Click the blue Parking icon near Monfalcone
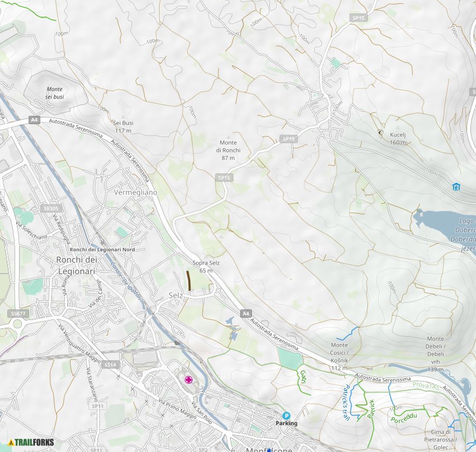Viewport: 476px width, 452px height. [x=287, y=416]
